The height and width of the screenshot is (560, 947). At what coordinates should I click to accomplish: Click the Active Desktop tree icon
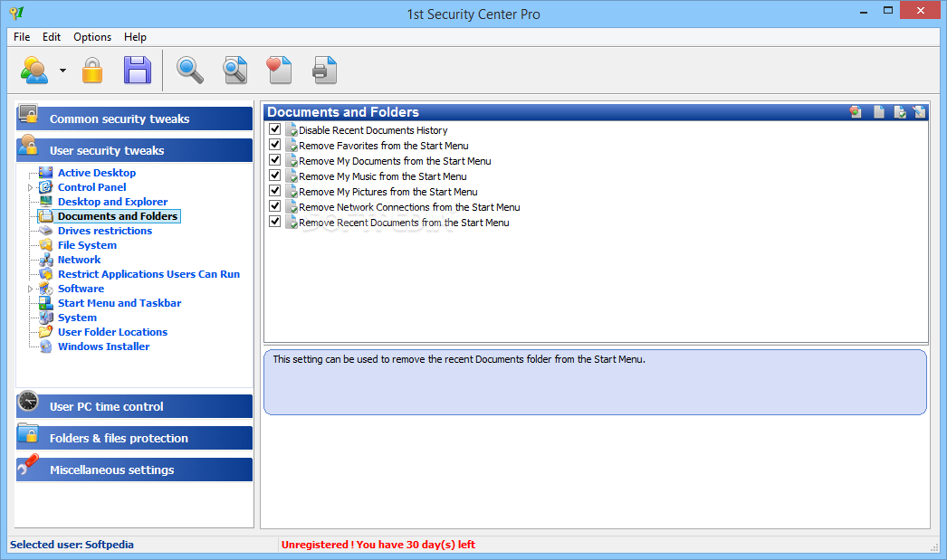pos(46,173)
